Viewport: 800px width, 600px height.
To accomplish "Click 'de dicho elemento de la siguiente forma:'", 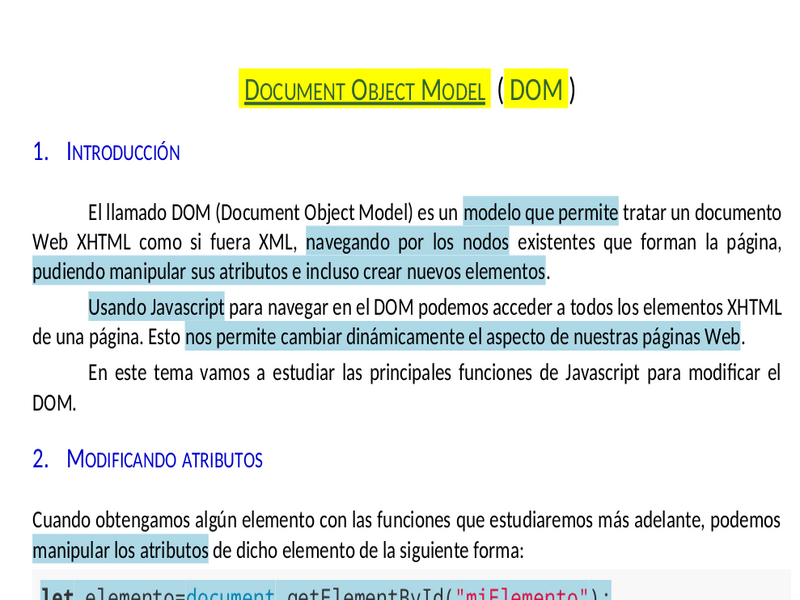I will point(368,550).
